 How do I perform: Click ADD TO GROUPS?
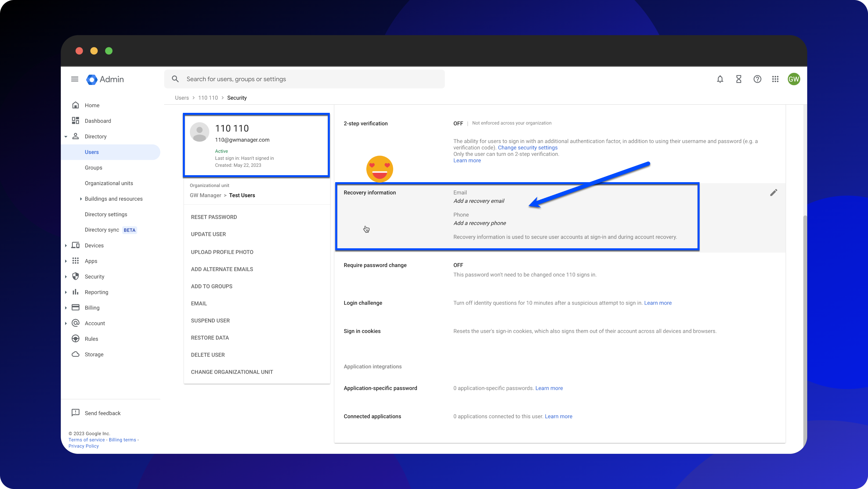click(x=212, y=286)
